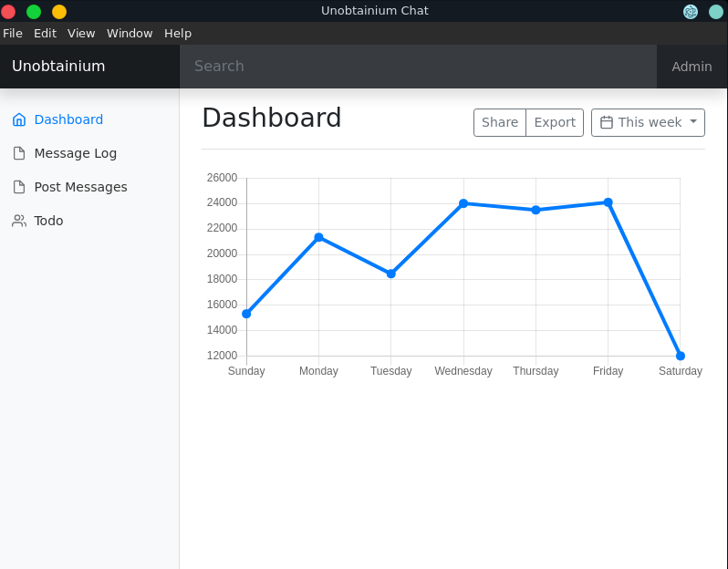Open the Window menu
Viewport: 728px width, 569px height.
click(130, 33)
